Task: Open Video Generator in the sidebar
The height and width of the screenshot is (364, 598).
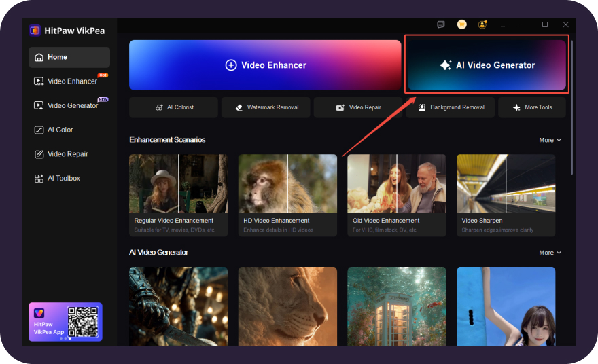Action: (x=69, y=105)
